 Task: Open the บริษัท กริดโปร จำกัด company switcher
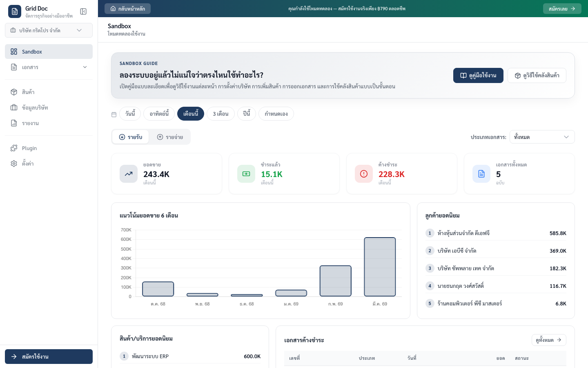(49, 30)
